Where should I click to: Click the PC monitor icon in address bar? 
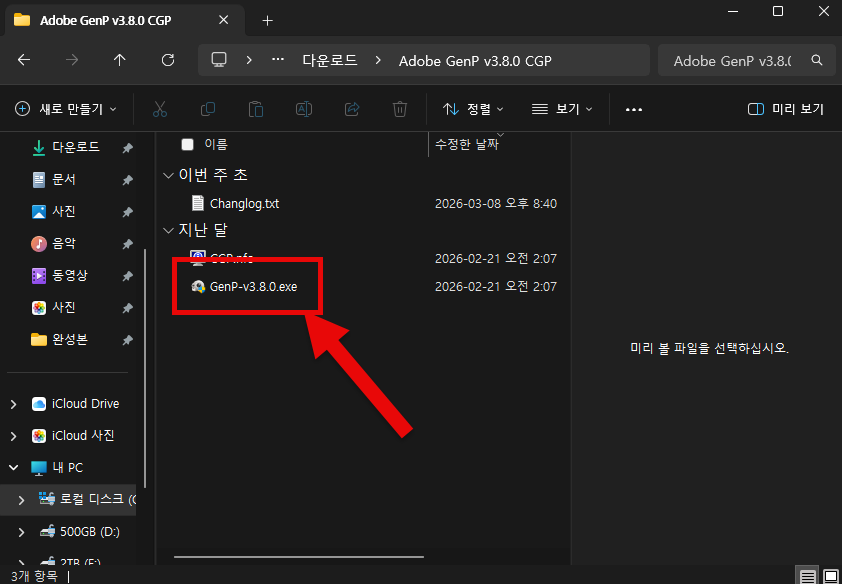219,60
